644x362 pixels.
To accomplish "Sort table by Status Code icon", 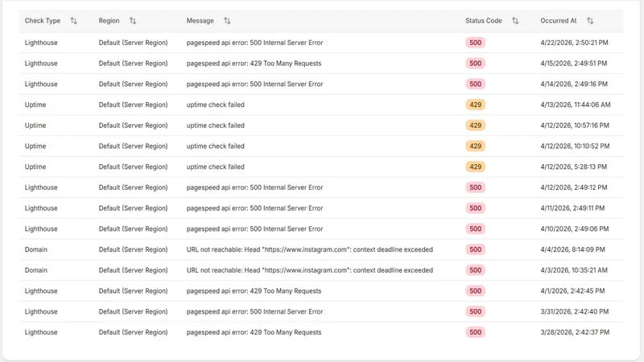I will click(515, 21).
